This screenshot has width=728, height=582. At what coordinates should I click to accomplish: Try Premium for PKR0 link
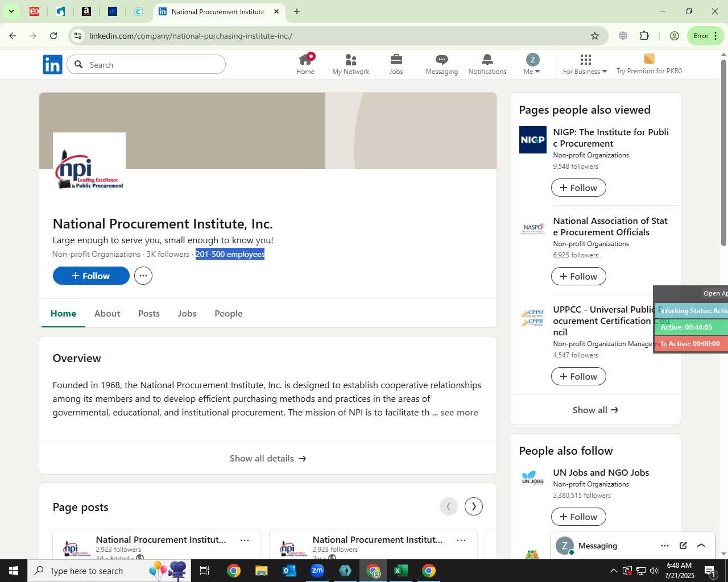[649, 64]
